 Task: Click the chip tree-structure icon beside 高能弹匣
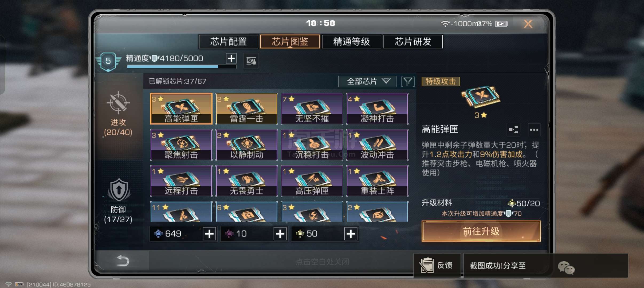tap(513, 130)
